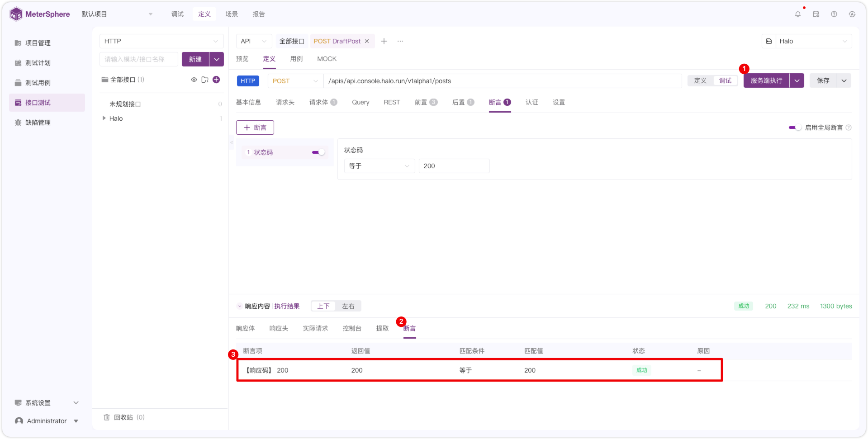868x439 pixels.
Task: Toggle the 状态码 assertion switch
Action: (x=318, y=152)
